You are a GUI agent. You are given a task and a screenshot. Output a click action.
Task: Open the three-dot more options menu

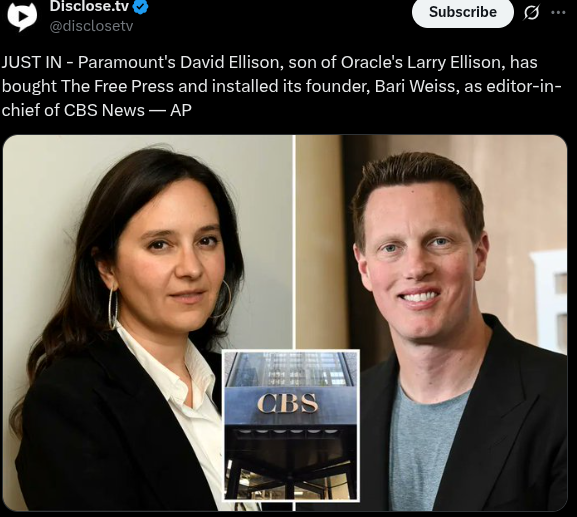click(558, 13)
